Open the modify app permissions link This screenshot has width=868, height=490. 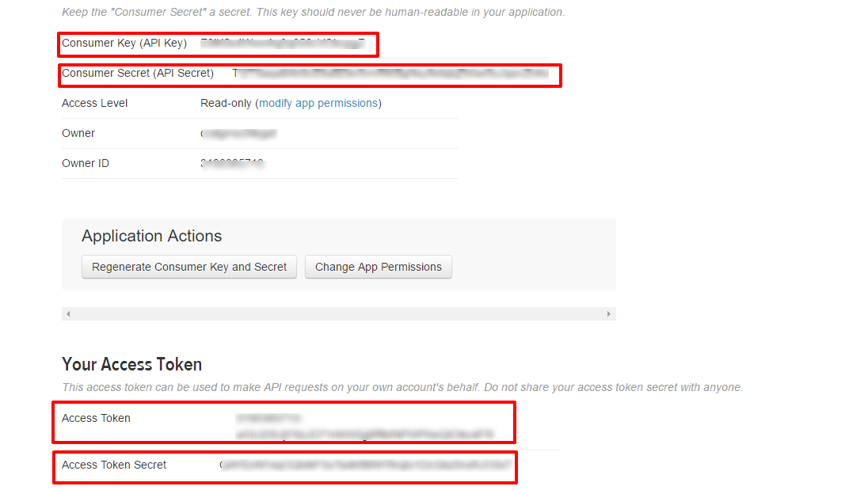pos(318,103)
